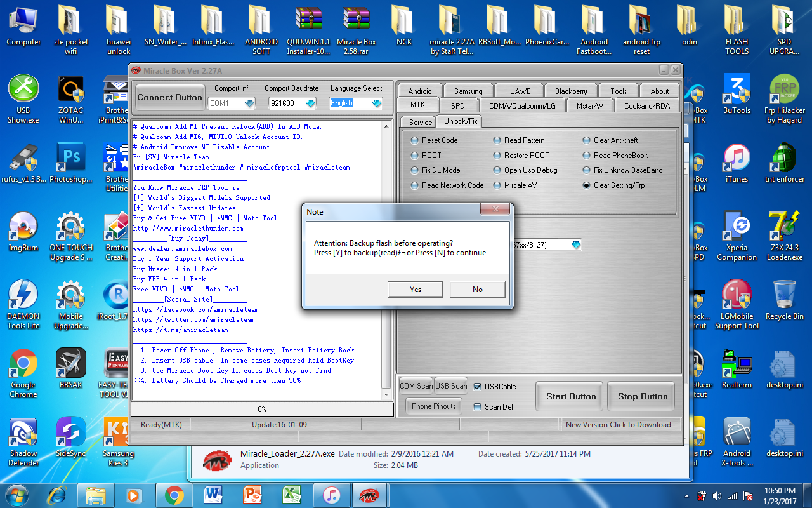Launch Xperia Companion shortcut
This screenshot has height=508, width=812.
pos(737,236)
